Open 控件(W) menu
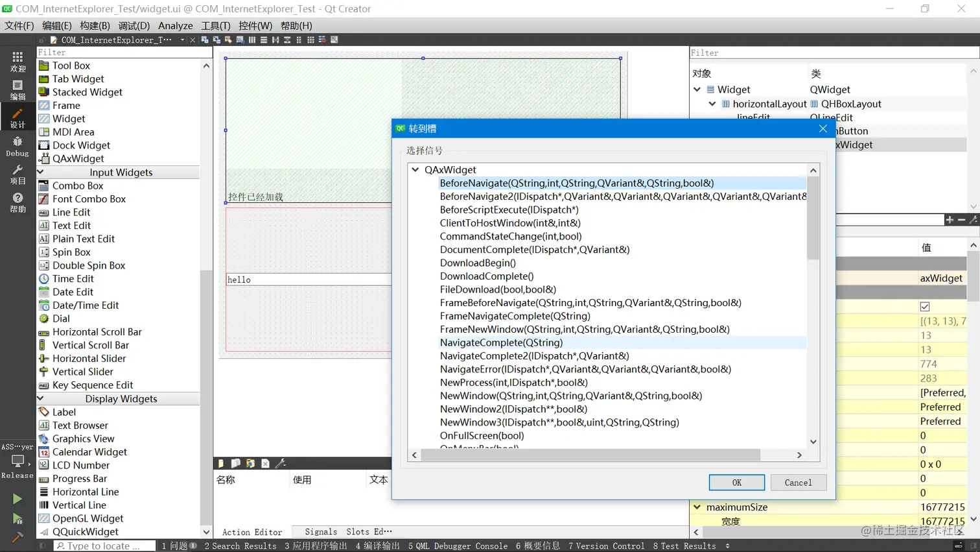This screenshot has width=980, height=552. tap(255, 25)
